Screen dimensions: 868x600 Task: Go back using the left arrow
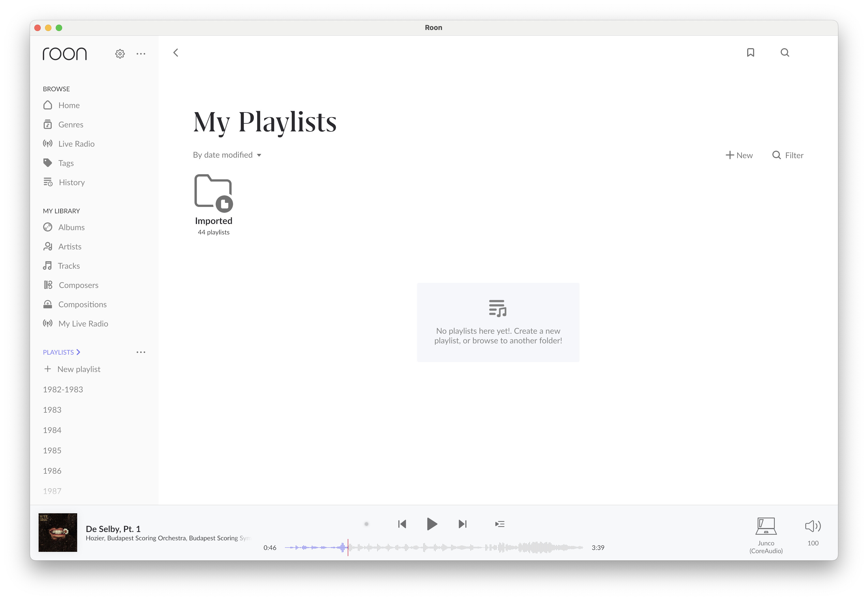[x=176, y=53]
